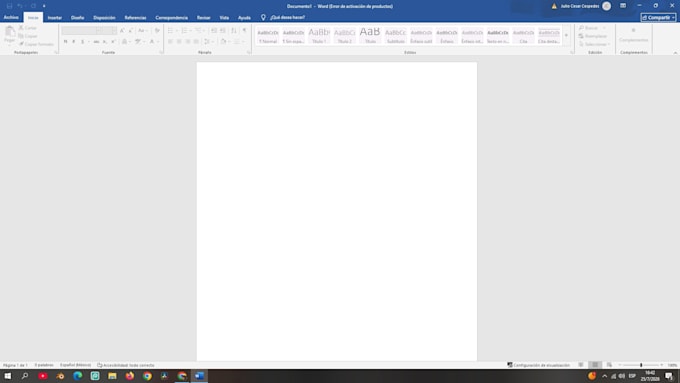
Task: Click the sort text A-Z icon
Action: 234,30
